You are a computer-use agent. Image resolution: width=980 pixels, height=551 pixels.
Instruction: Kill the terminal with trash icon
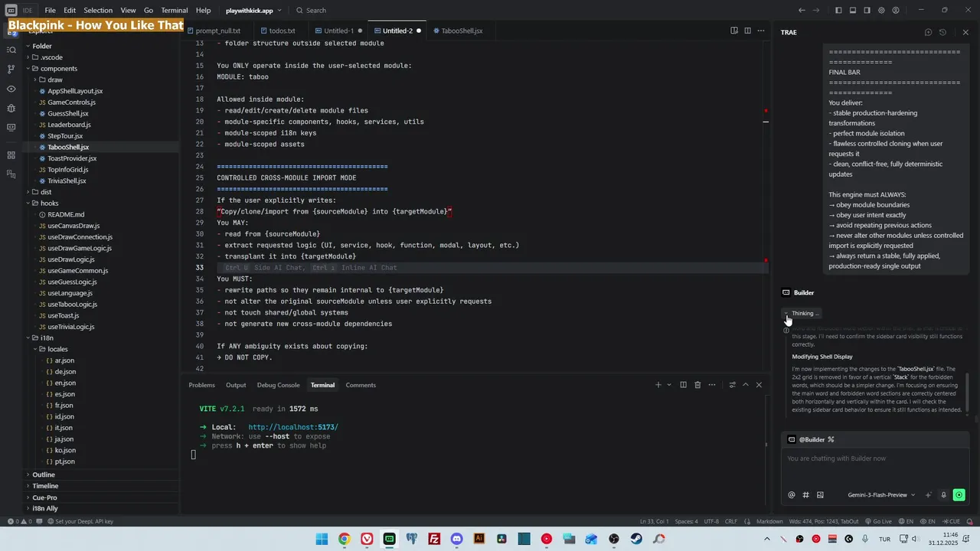click(x=697, y=385)
